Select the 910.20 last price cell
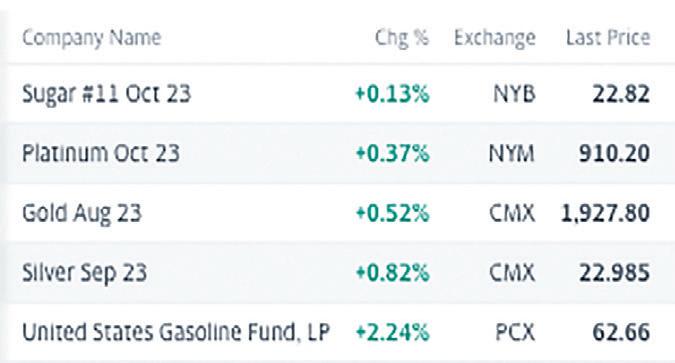675x363 pixels. [614, 153]
